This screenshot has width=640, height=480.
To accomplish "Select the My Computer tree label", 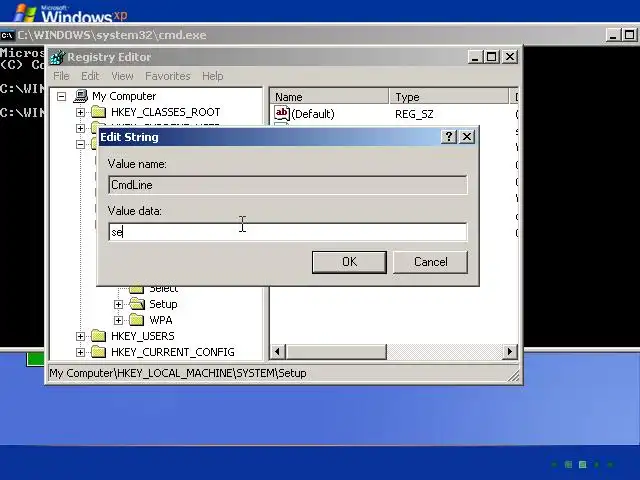I will click(x=124, y=96).
